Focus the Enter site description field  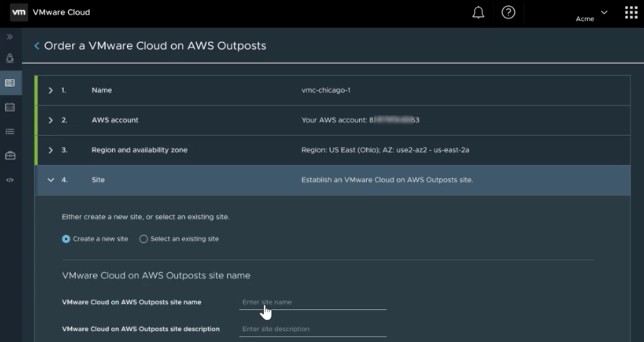click(x=313, y=329)
